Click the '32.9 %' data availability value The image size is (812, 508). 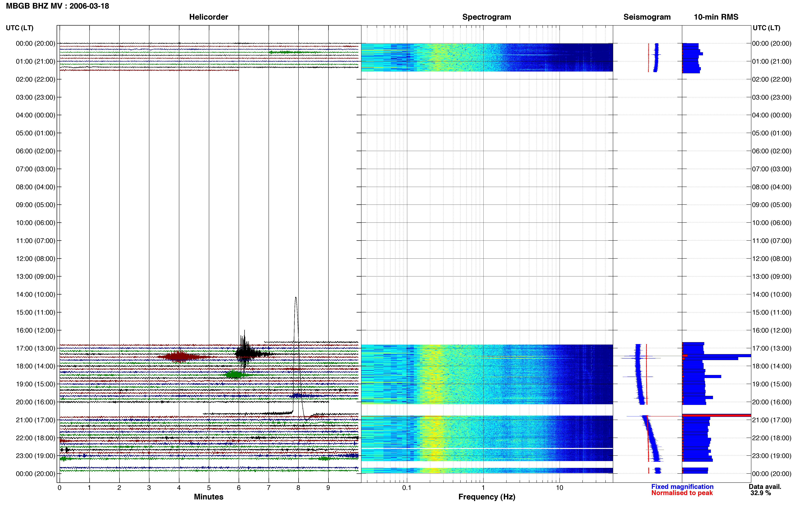coord(761,493)
